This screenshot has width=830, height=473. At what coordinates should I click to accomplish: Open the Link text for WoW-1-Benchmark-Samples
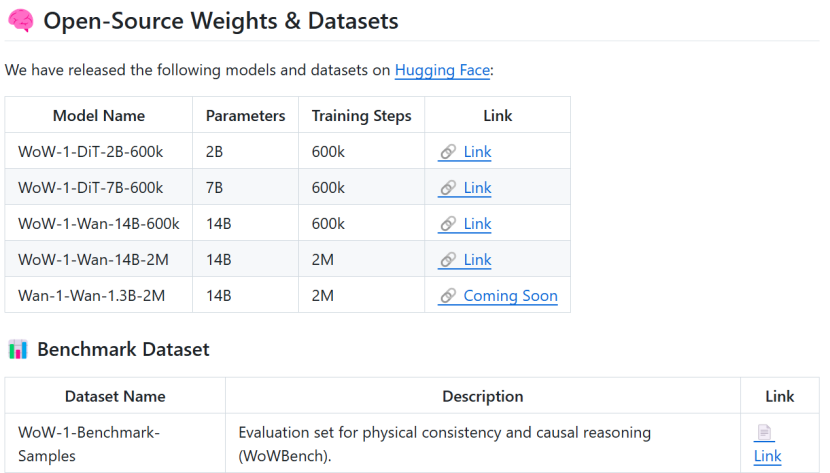coord(767,456)
